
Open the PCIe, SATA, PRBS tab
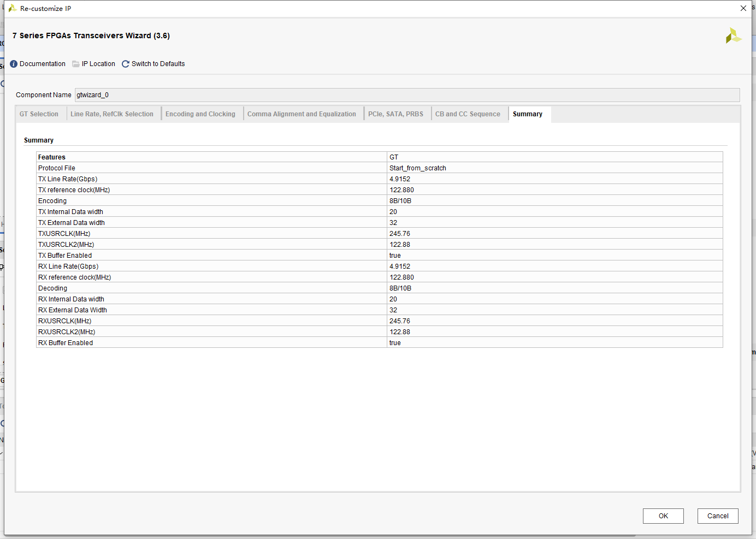tap(395, 114)
